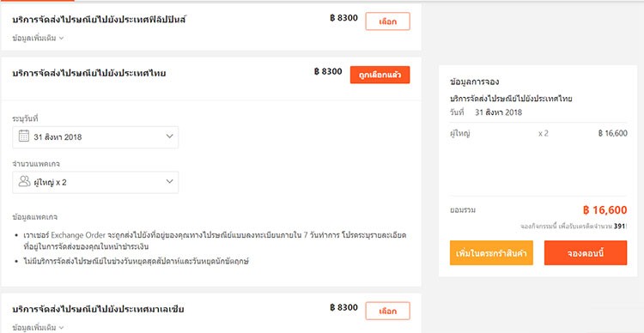The width and height of the screenshot is (644, 333).
Task: Select the Philippines postal delivery package title
Action: (x=99, y=19)
